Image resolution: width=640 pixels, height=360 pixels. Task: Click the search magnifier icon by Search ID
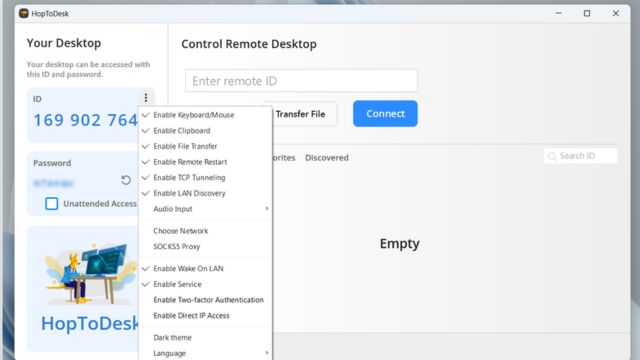point(552,156)
